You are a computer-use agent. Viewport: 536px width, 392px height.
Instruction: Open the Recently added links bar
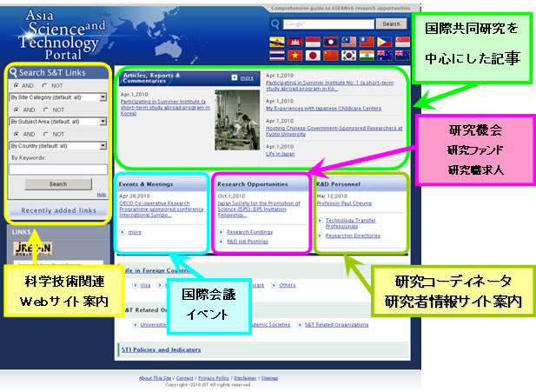pyautogui.click(x=58, y=210)
